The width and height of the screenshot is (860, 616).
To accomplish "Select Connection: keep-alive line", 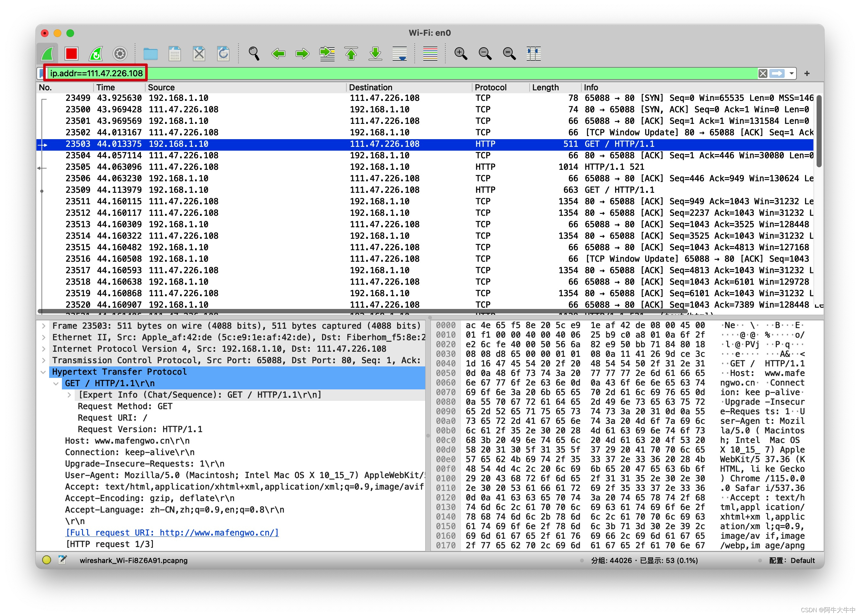I will tap(130, 452).
